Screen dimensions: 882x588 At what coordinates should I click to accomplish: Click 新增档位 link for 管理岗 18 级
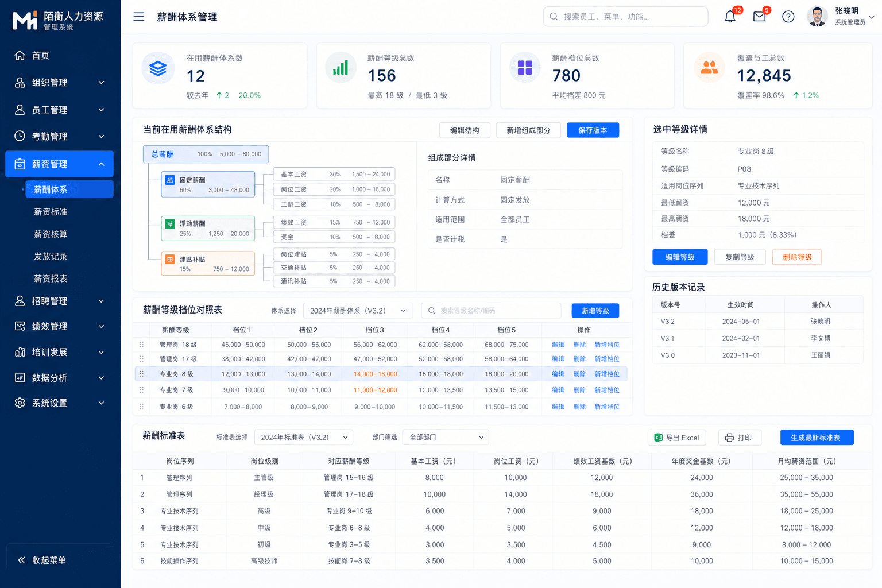(607, 345)
